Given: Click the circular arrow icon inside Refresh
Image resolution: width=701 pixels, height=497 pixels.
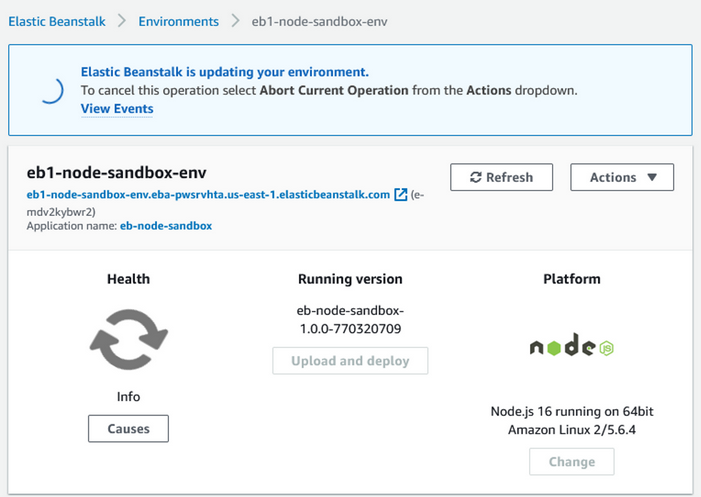Looking at the screenshot, I should pos(475,177).
